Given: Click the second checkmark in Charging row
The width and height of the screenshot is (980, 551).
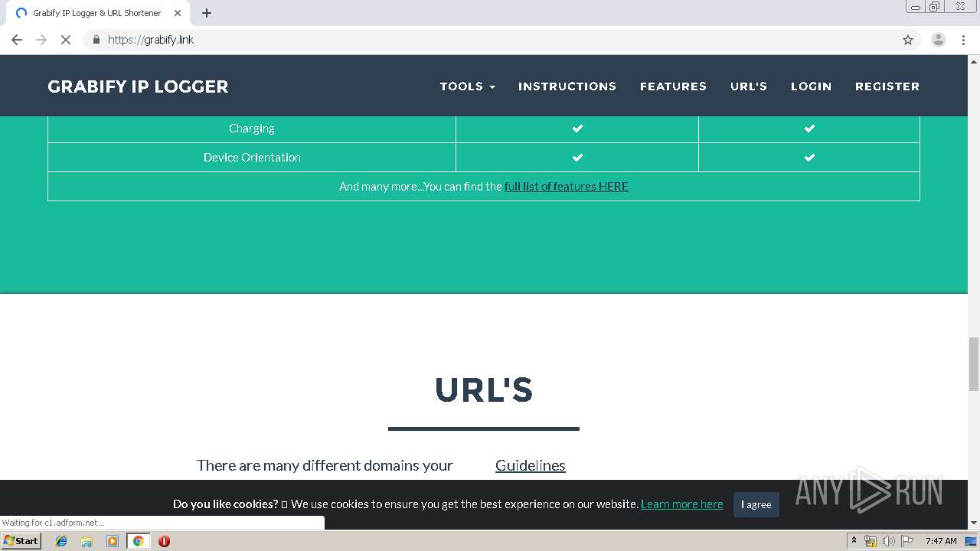Looking at the screenshot, I should 809,129.
